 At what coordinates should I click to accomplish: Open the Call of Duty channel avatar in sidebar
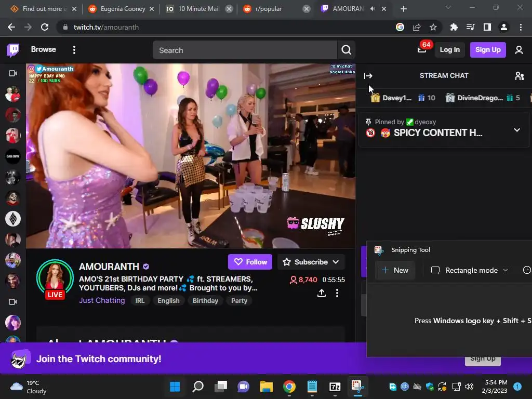[13, 157]
